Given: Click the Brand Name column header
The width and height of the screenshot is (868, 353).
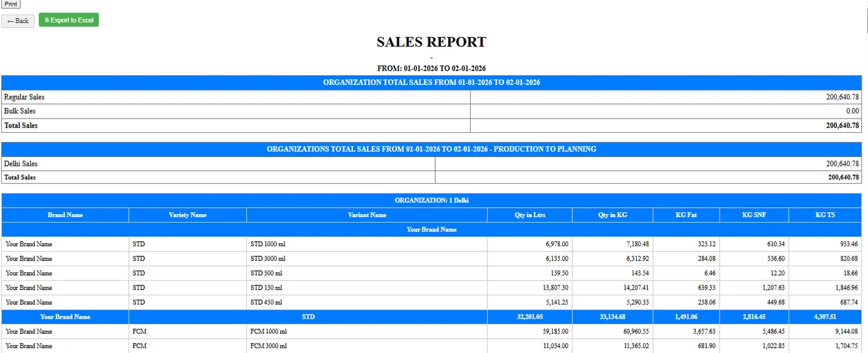Looking at the screenshot, I should click(x=65, y=215).
